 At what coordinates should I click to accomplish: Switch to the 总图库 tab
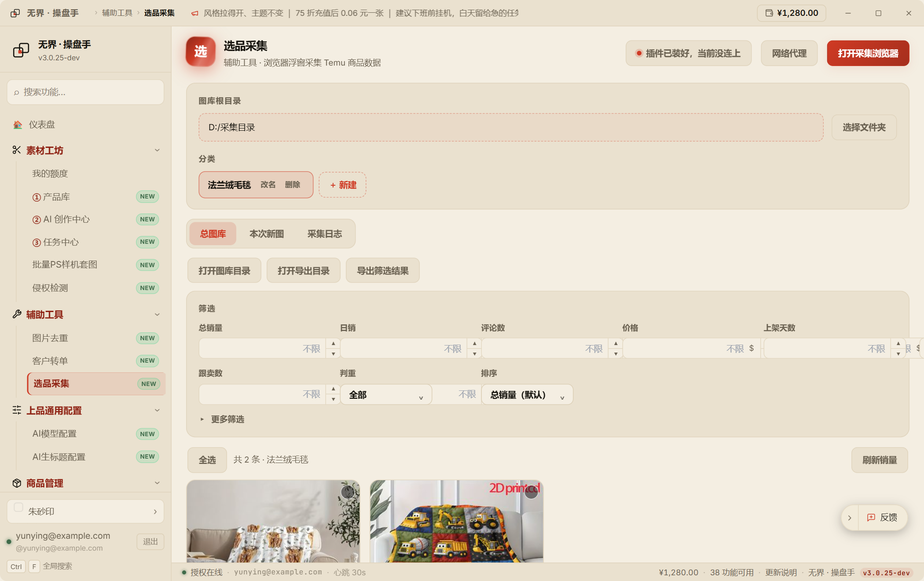tap(213, 234)
